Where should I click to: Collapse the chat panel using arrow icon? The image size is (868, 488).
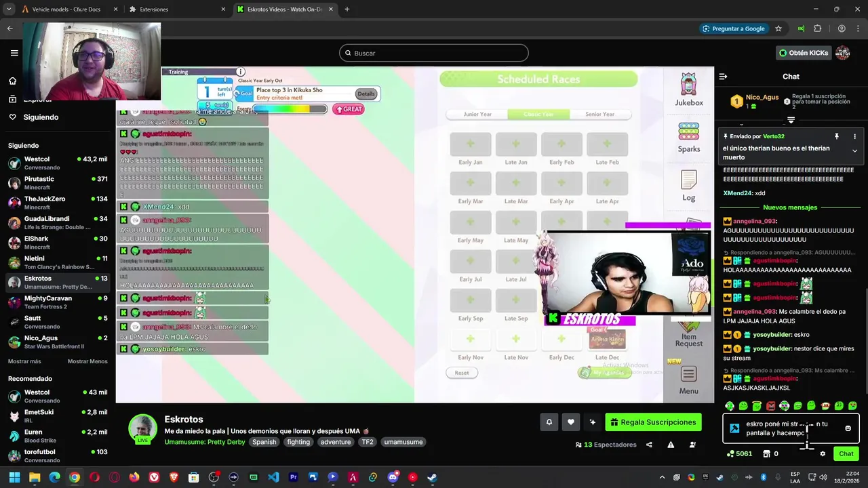723,77
